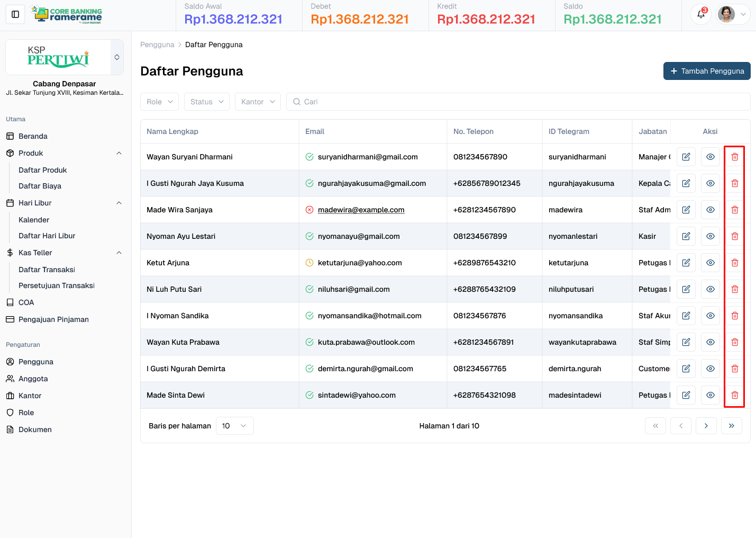Click the Cari search field
Viewport: 756px width, 538px height.
(518, 102)
